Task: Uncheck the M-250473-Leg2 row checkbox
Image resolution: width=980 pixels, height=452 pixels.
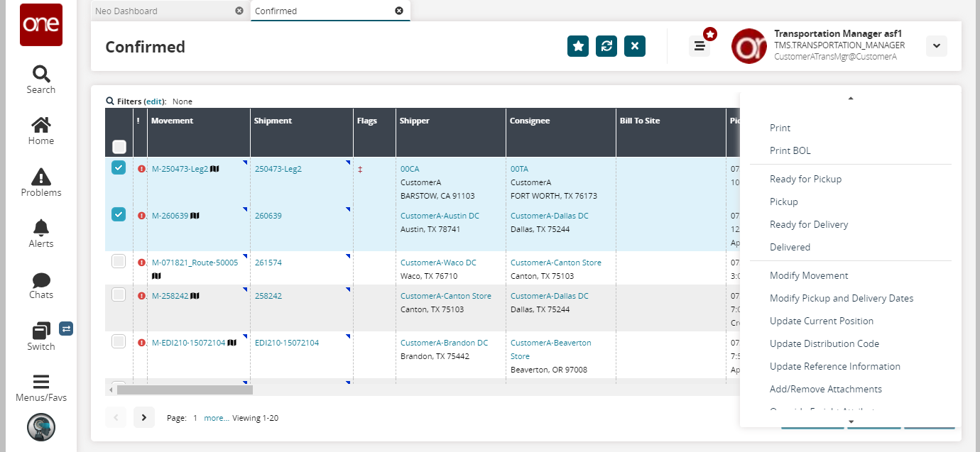Action: [119, 168]
